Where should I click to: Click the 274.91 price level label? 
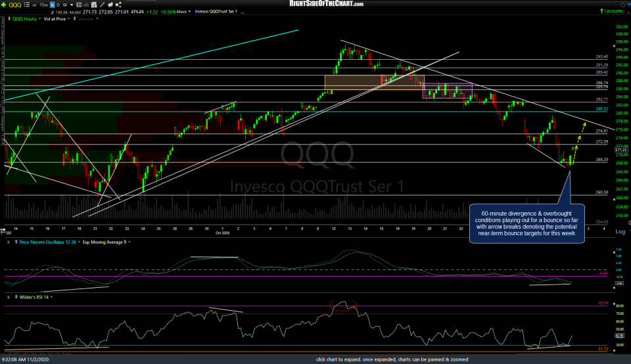click(x=601, y=131)
